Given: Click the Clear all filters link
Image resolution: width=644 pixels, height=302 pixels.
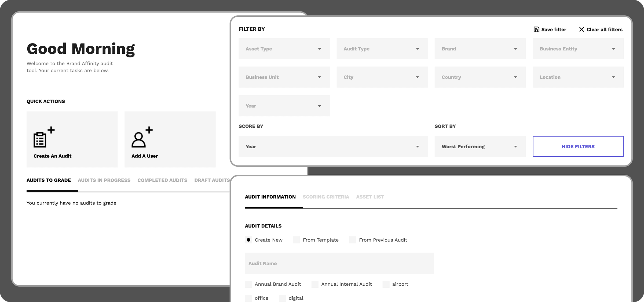Looking at the screenshot, I should [x=604, y=30].
